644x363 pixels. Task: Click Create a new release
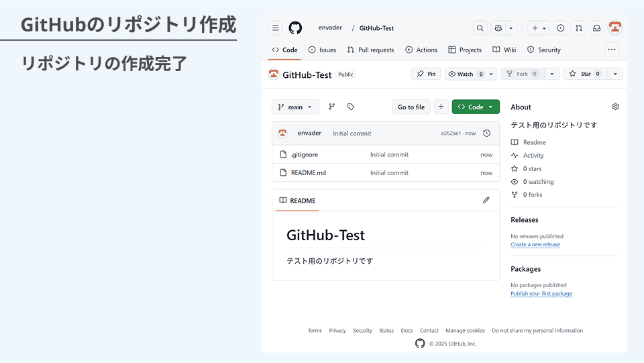point(535,244)
